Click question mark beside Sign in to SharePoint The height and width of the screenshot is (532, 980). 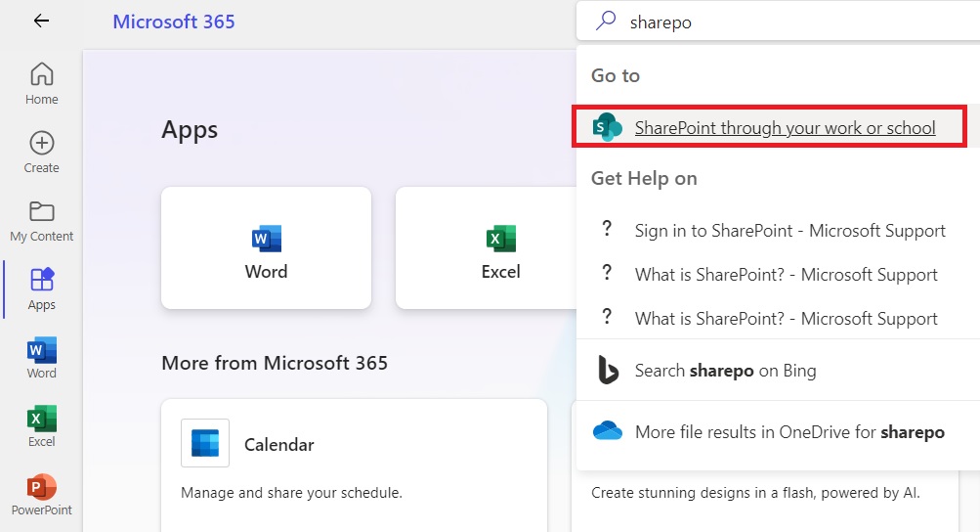tap(606, 229)
